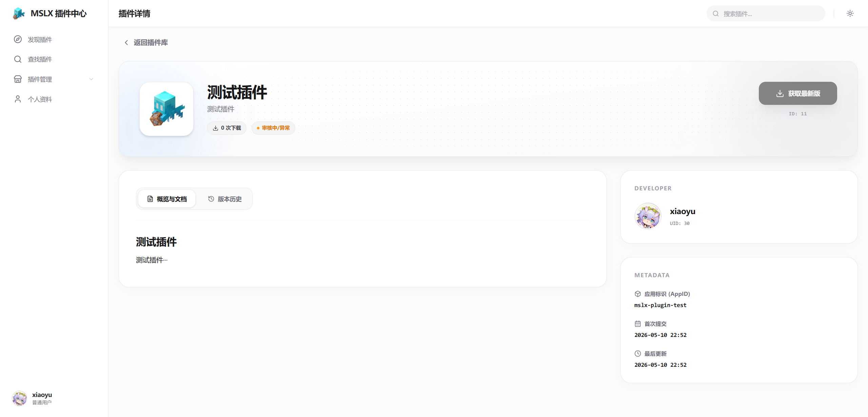
Task: Click the 插件详情 page title
Action: [x=135, y=14]
